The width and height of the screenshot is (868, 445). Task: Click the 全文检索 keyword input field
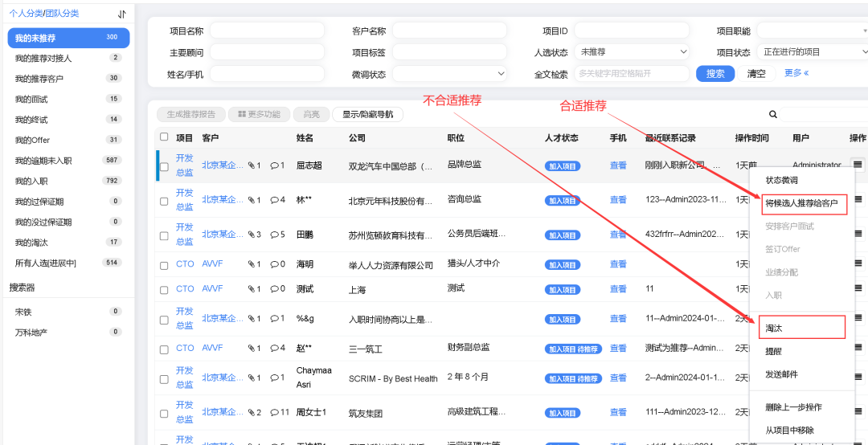click(x=632, y=74)
